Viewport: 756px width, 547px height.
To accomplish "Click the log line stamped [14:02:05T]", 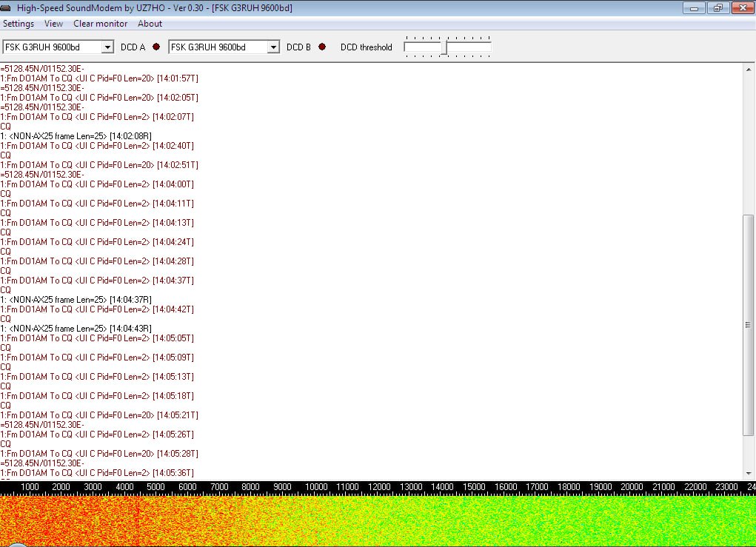I will coord(99,98).
